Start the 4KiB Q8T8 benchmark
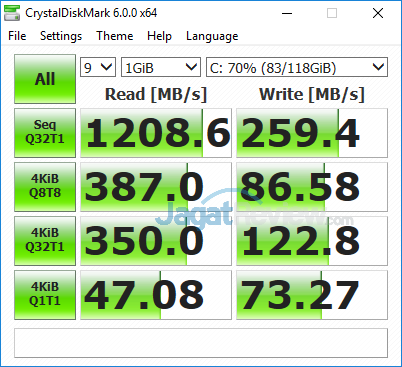 point(45,187)
